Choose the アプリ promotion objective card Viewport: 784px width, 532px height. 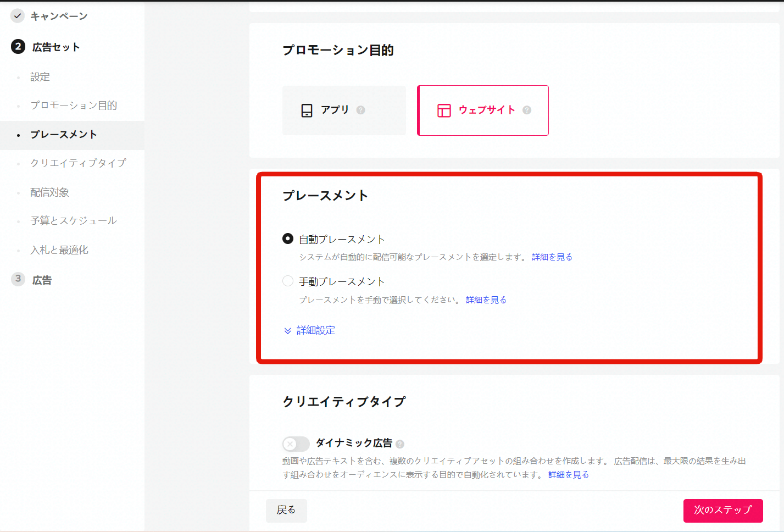point(344,110)
